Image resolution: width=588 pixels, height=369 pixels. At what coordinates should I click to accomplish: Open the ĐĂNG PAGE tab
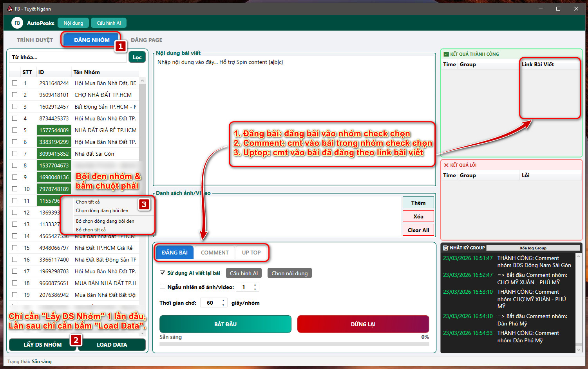pyautogui.click(x=146, y=40)
